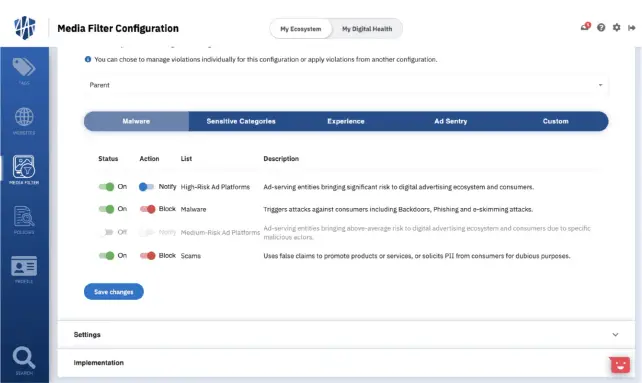Open the Profile card sidebar icon
642x383 pixels.
point(24,269)
